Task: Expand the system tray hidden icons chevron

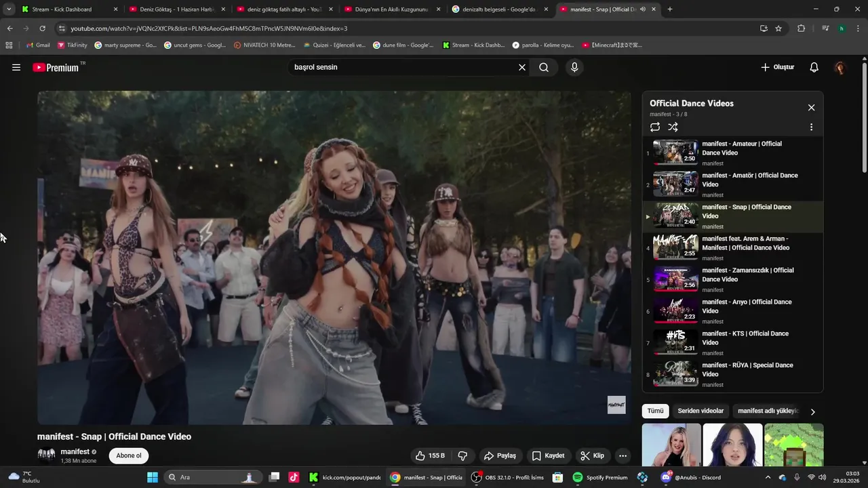Action: [768, 477]
